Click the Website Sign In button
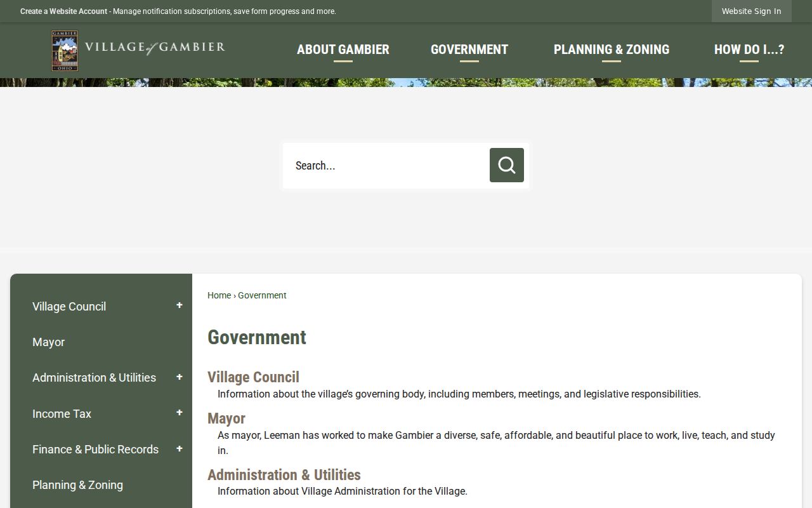 click(752, 11)
